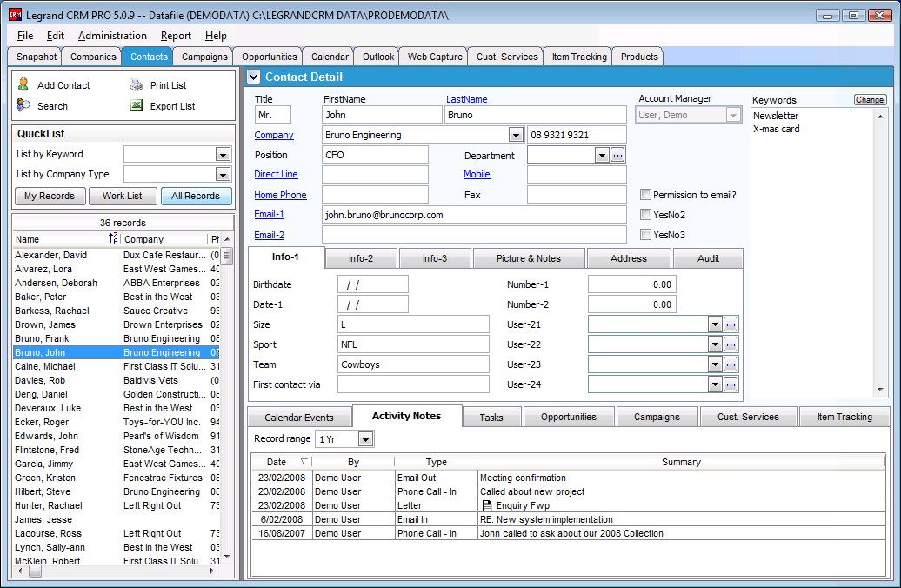The width and height of the screenshot is (901, 588).
Task: Click the Legrand CRM title bar icon
Action: [16, 15]
